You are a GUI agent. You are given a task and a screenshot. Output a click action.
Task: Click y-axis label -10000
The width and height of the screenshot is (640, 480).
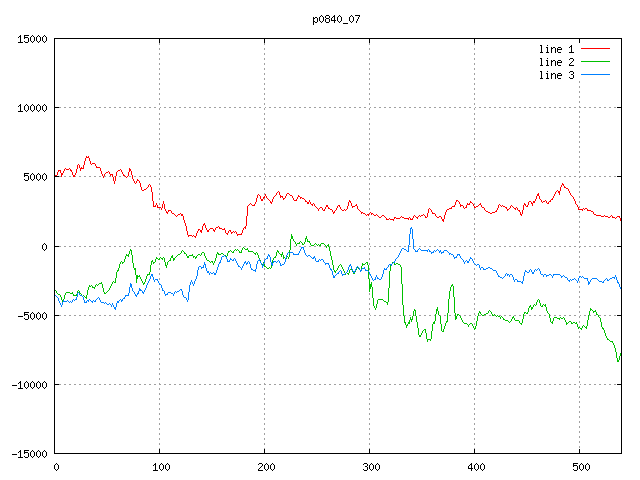[x=29, y=385]
